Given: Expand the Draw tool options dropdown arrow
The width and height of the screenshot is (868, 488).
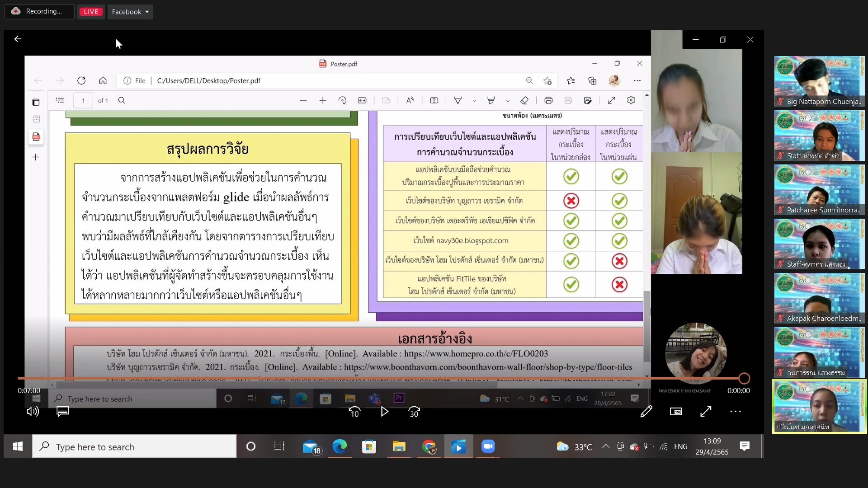Looking at the screenshot, I should point(474,101).
